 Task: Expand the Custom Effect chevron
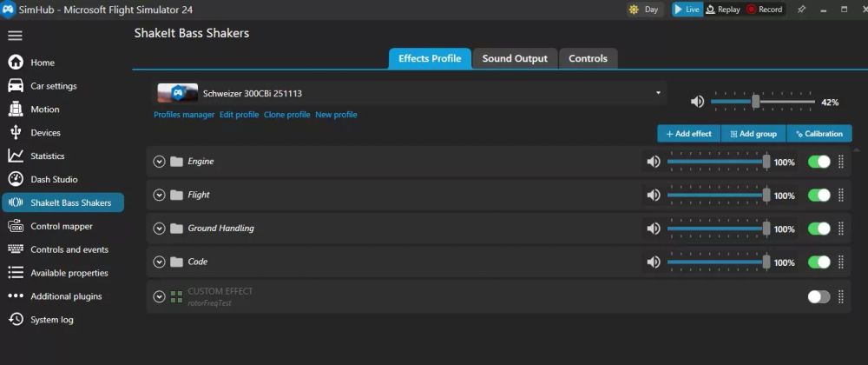pos(160,297)
